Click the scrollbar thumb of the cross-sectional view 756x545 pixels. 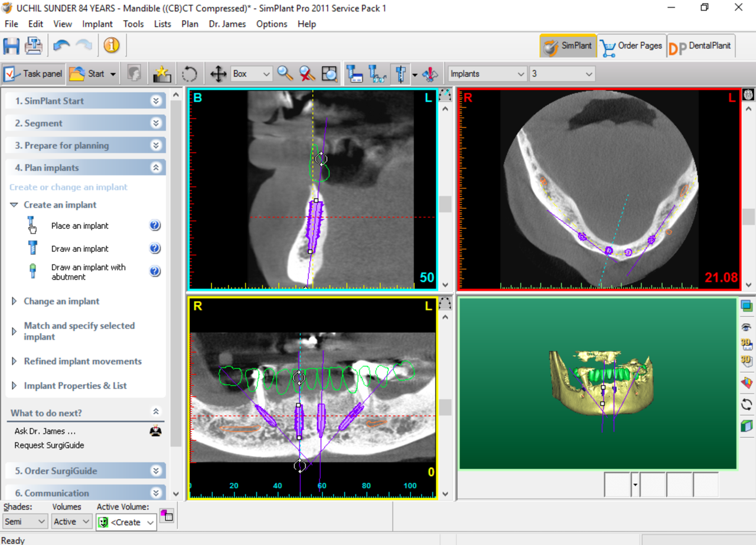click(x=445, y=205)
